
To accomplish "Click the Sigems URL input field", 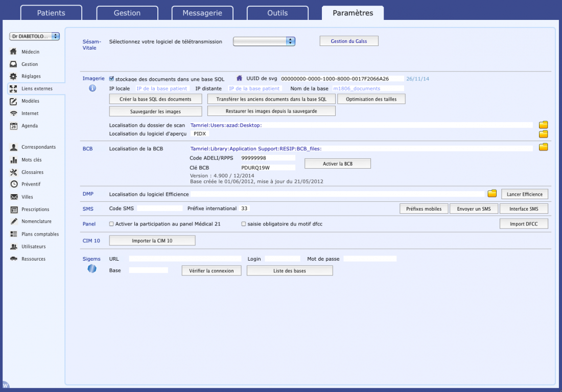I will point(185,259).
